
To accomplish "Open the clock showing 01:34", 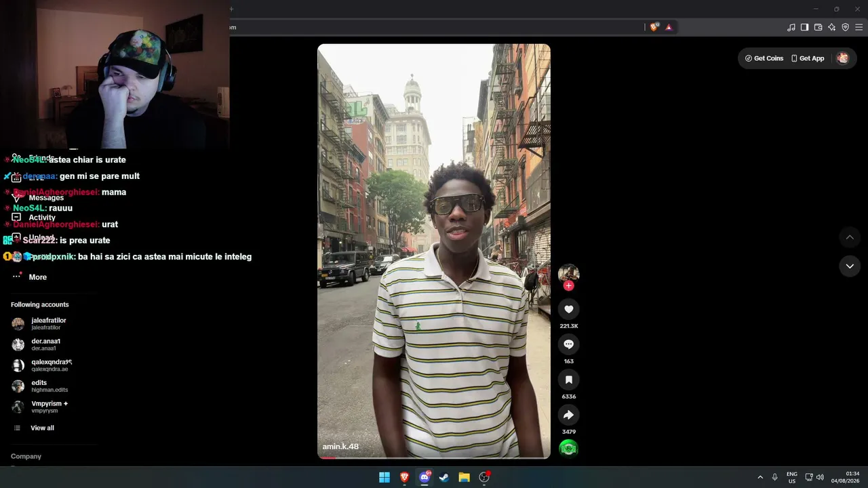I will point(846,477).
